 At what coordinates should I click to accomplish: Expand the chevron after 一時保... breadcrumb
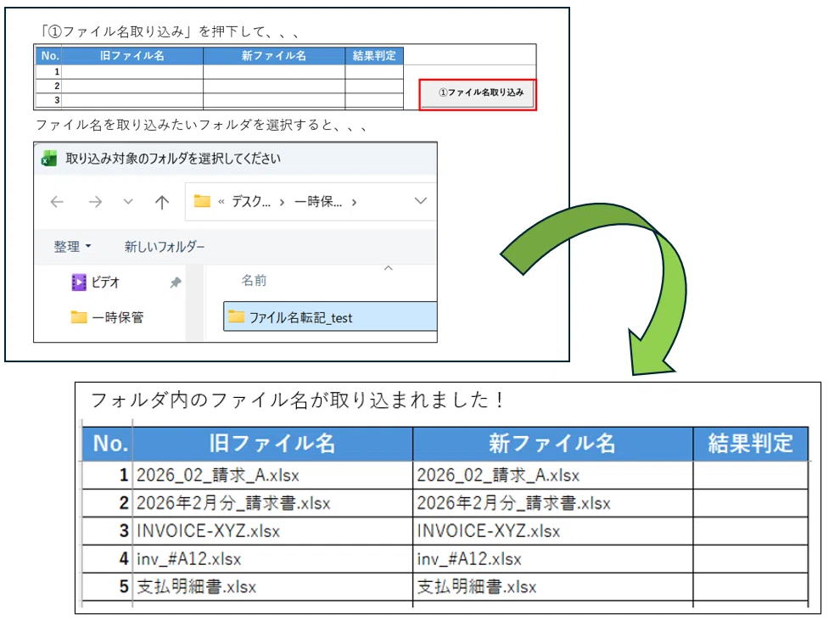click(354, 202)
